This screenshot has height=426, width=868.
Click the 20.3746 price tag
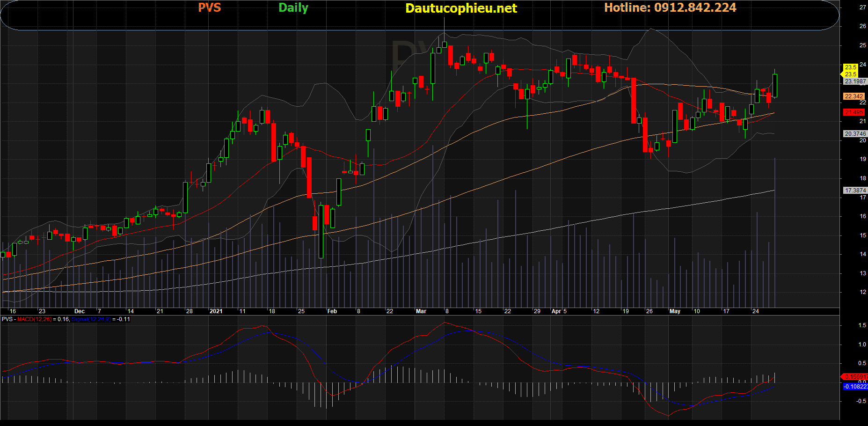(855, 134)
